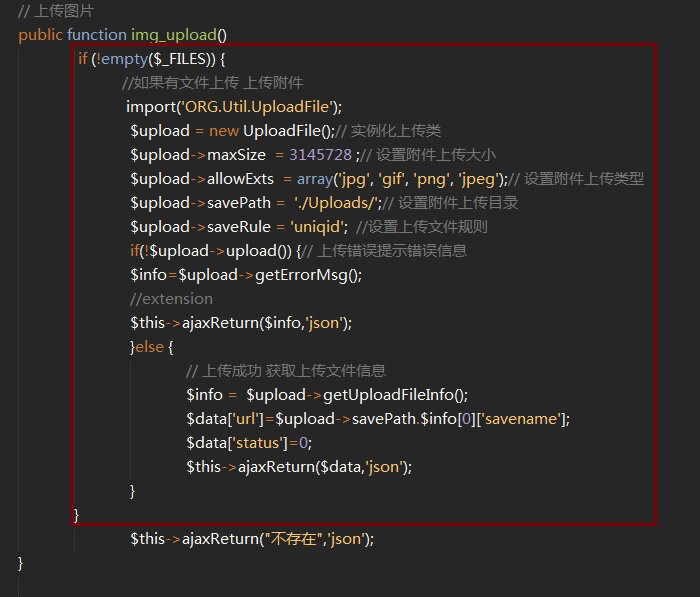Click the maxSize property name
The height and width of the screenshot is (597, 700).
236,155
